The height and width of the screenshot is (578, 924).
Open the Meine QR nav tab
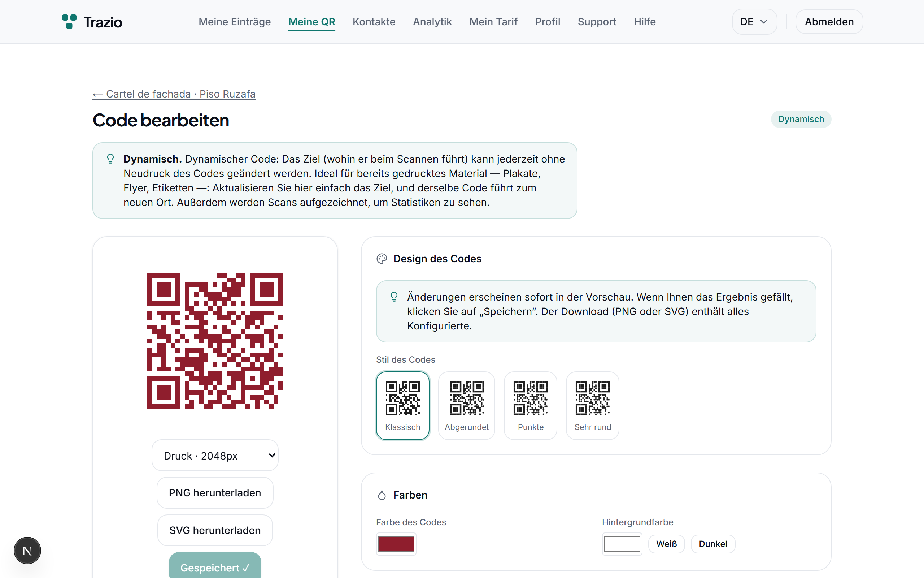pyautogui.click(x=311, y=22)
